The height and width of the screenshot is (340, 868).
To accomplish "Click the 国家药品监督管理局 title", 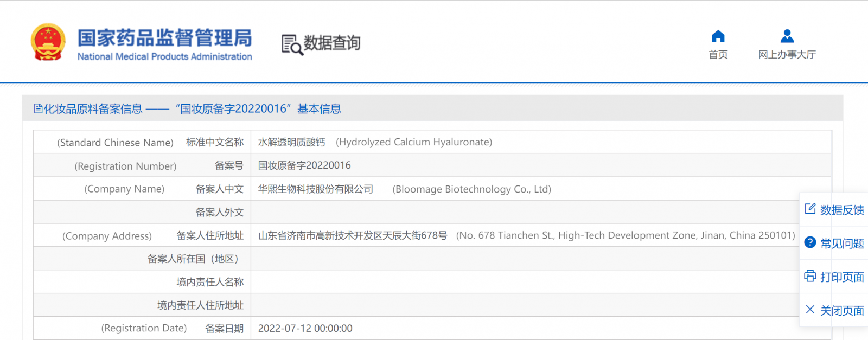I will [x=165, y=38].
